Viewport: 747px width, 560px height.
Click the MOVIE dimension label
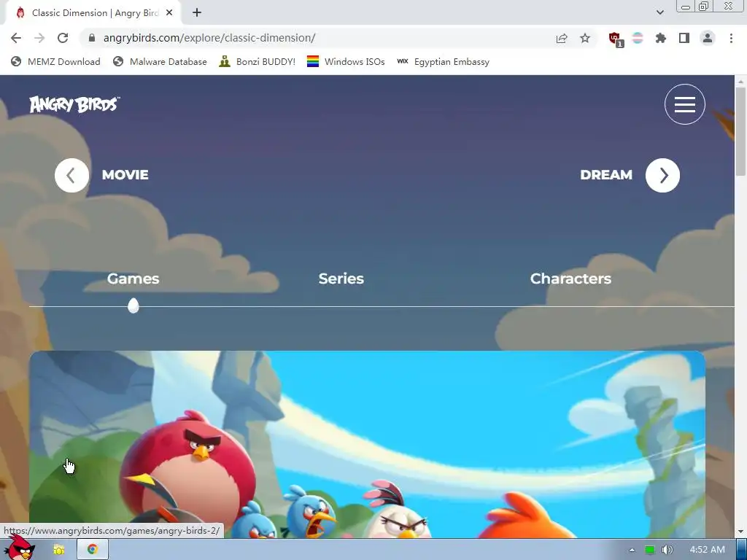(125, 175)
